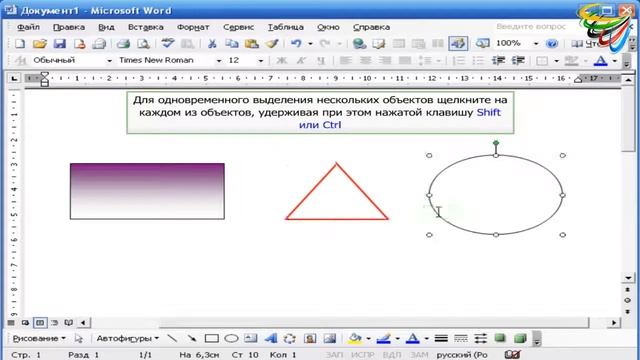Image resolution: width=640 pixels, height=360 pixels.
Task: Open the Dash Style options
Action: click(461, 338)
